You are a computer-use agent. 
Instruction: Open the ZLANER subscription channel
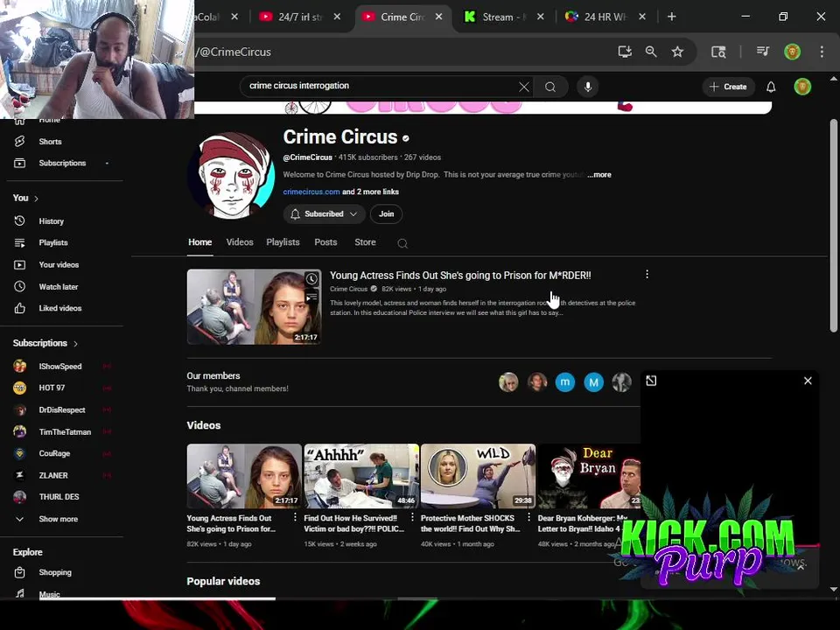[53, 475]
